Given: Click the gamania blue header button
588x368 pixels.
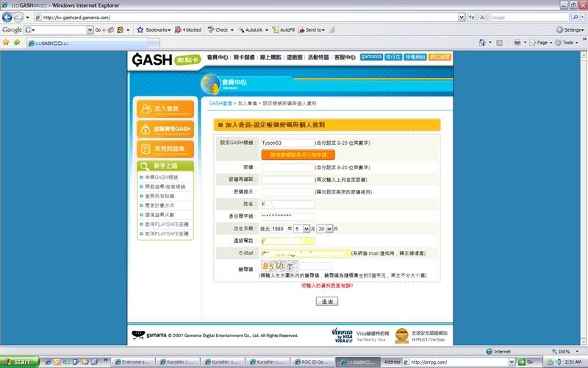Looking at the screenshot, I should [371, 57].
